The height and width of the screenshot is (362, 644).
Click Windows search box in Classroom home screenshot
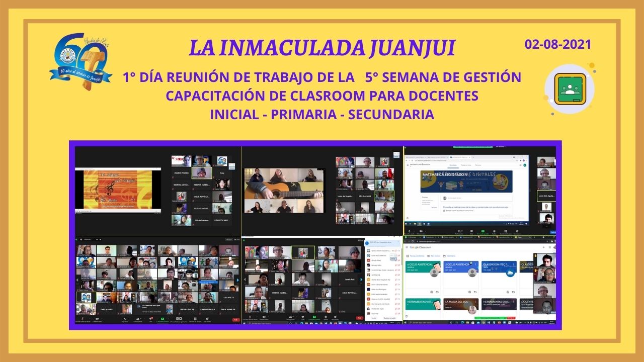[x=428, y=322]
